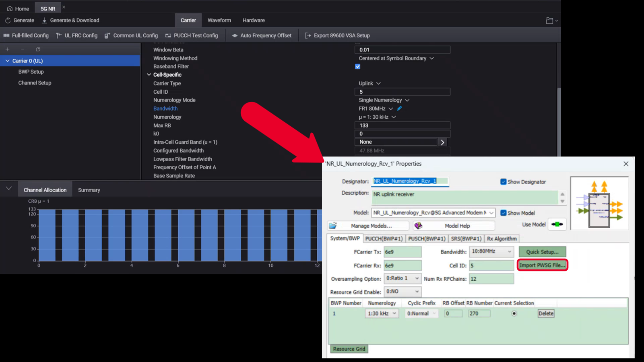Click the Auto Frequency Offset icon
The image size is (644, 362).
pyautogui.click(x=235, y=35)
